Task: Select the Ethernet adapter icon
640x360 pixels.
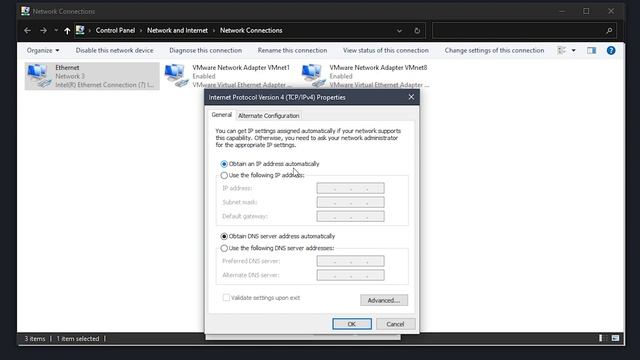Action: pos(39,76)
